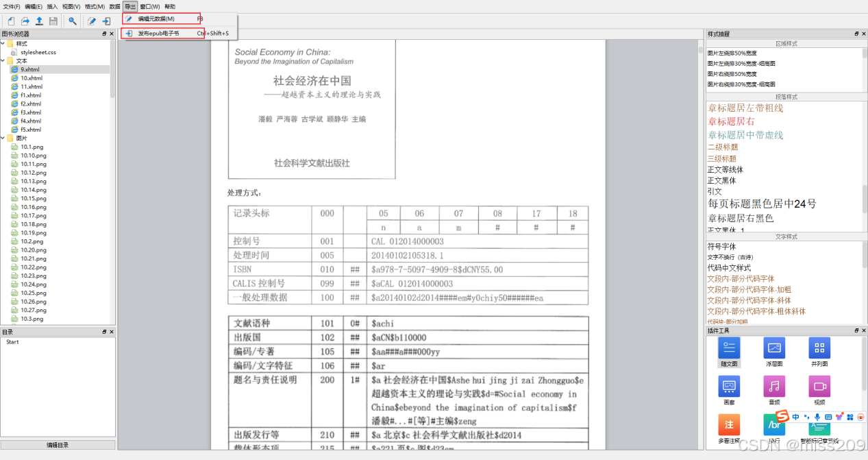Click the 编辑目录 button

click(x=58, y=445)
